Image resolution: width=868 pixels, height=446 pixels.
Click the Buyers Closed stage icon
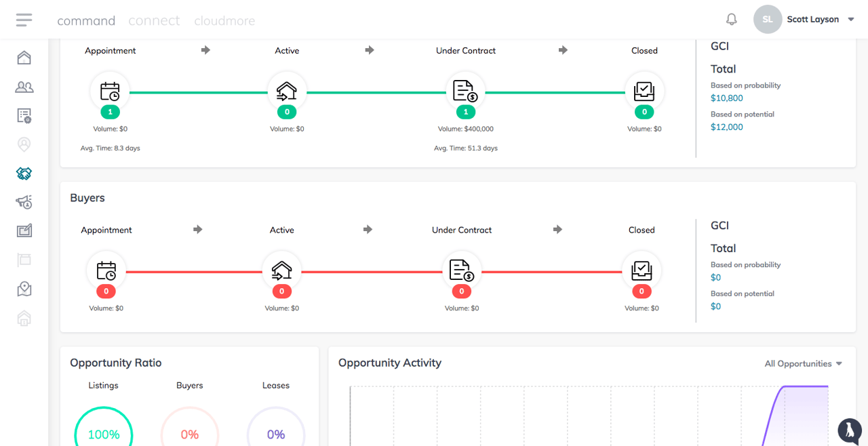[642, 270]
